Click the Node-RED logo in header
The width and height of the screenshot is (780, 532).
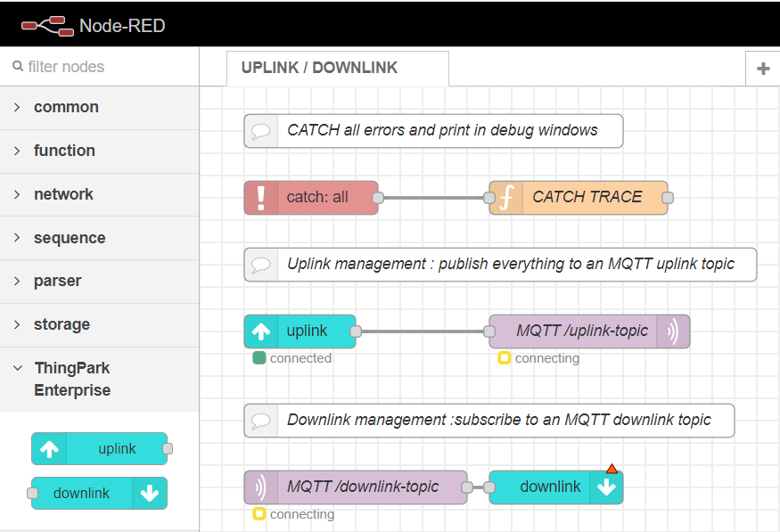coord(46,25)
